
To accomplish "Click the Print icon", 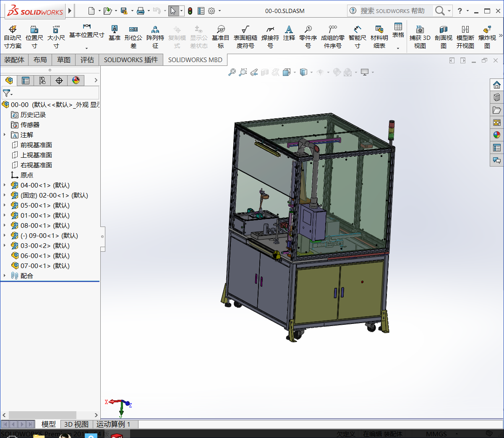I will [141, 11].
